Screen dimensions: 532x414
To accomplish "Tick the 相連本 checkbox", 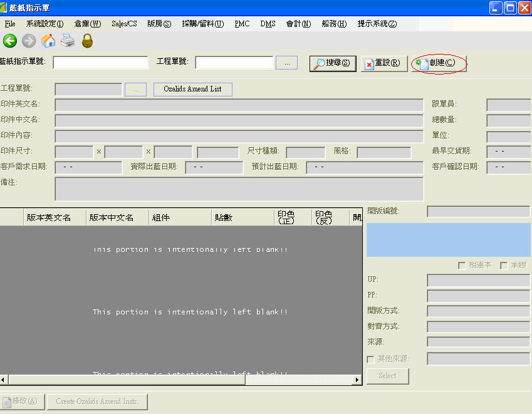I will click(462, 266).
